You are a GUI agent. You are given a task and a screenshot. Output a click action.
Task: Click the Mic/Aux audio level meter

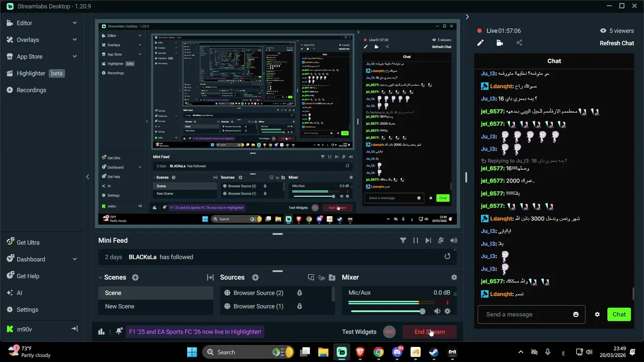coord(398,303)
